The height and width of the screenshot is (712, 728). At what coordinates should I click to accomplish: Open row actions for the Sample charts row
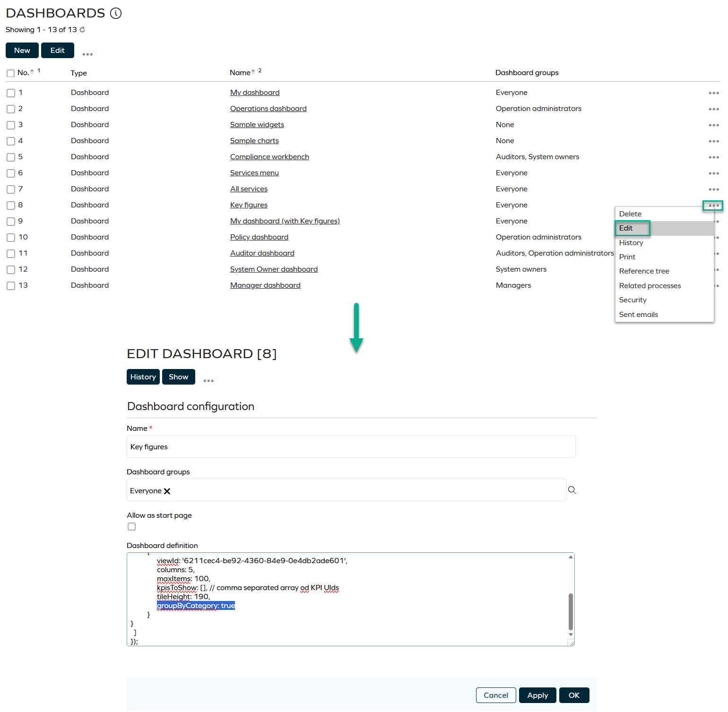click(x=714, y=141)
